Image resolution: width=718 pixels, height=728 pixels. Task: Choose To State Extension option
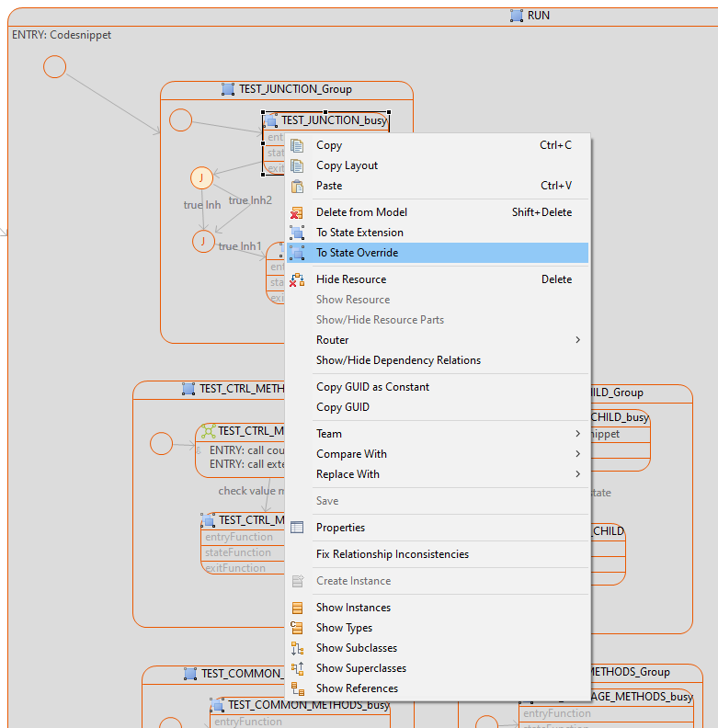(359, 233)
